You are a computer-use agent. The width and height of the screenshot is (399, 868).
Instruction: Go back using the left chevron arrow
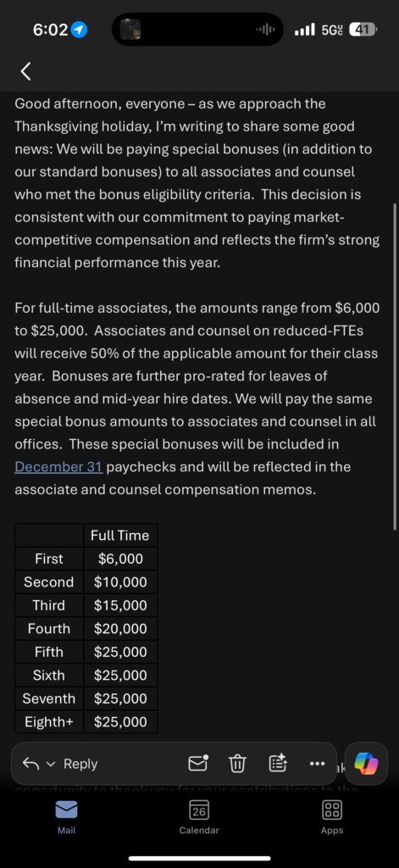pyautogui.click(x=25, y=71)
